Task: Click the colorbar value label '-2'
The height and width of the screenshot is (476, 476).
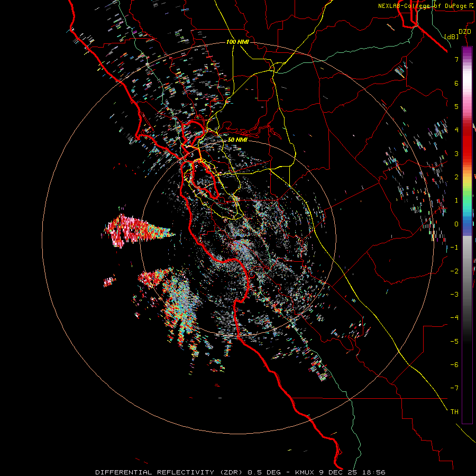Action: tap(454, 271)
